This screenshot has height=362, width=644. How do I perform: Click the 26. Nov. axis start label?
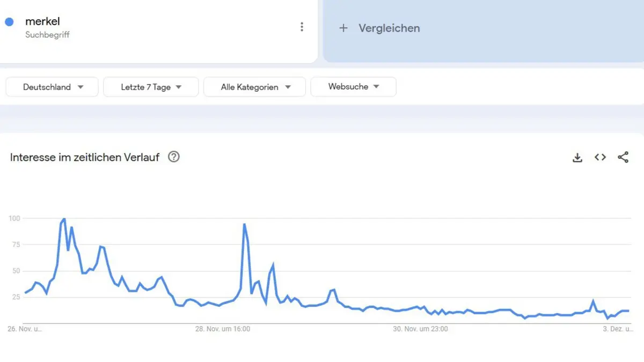25,329
